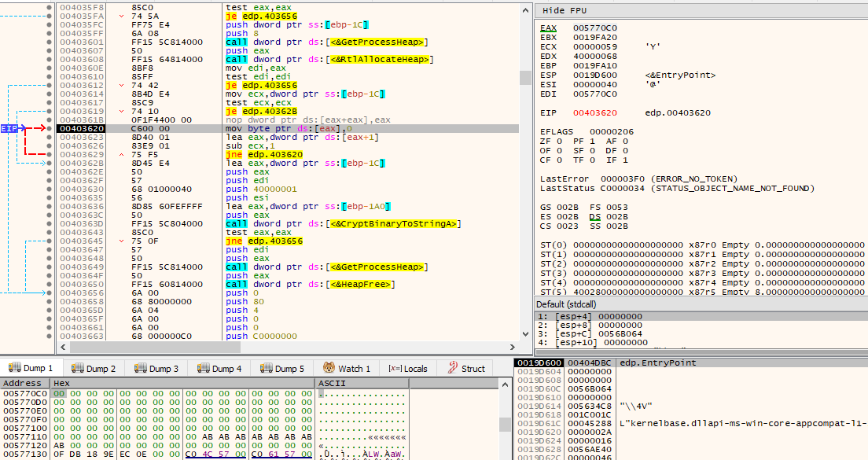Open Watch 1 via its dog icon

click(329, 368)
